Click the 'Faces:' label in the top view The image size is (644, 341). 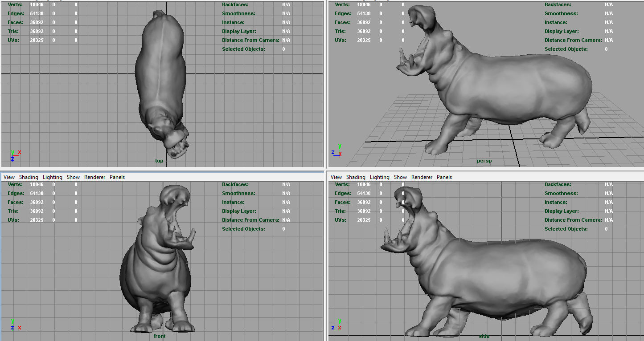[x=15, y=22]
